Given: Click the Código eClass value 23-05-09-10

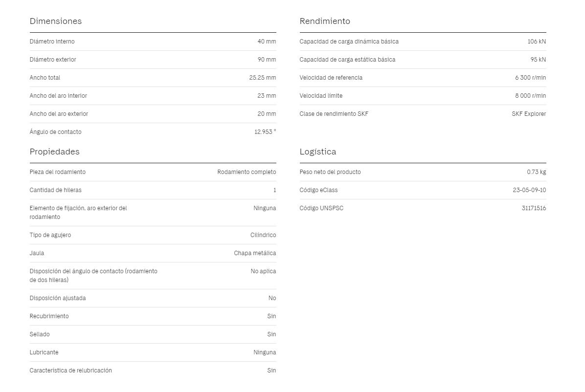Looking at the screenshot, I should pos(529,190).
